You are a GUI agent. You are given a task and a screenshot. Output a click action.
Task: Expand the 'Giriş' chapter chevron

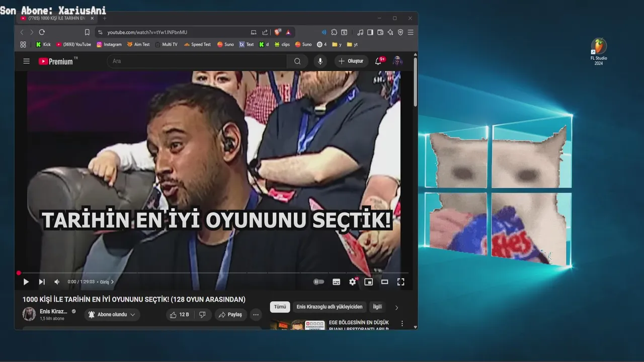(x=112, y=282)
